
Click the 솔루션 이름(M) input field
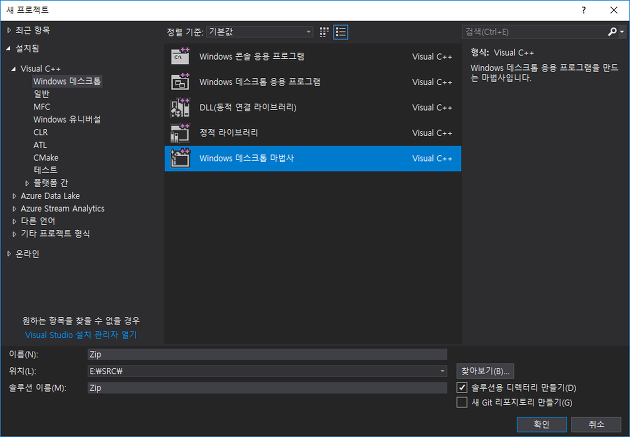[x=267, y=388]
